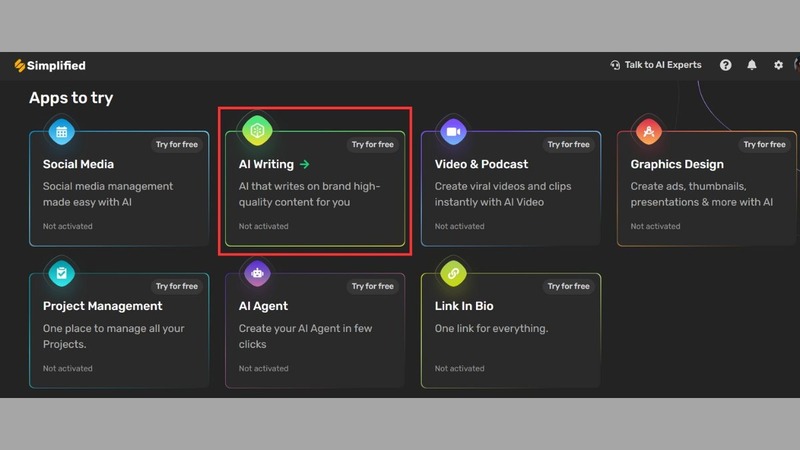Screen dimensions: 800x450
Task: Click 'Not activated' on AI Agent card
Action: (263, 368)
